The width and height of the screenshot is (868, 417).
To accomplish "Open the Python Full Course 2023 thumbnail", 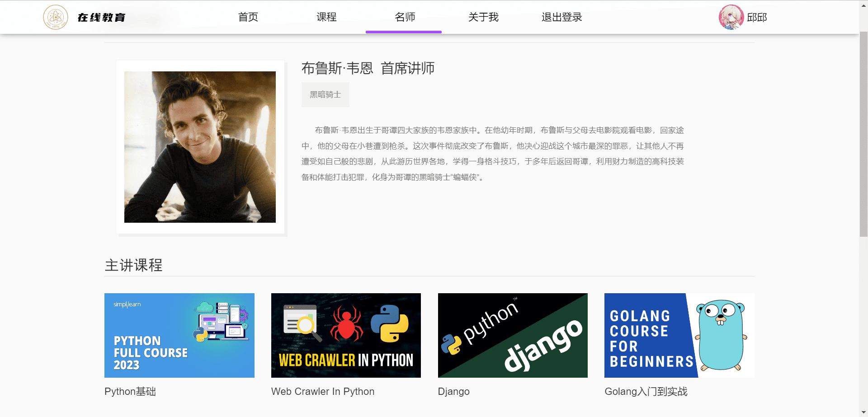I will [179, 335].
